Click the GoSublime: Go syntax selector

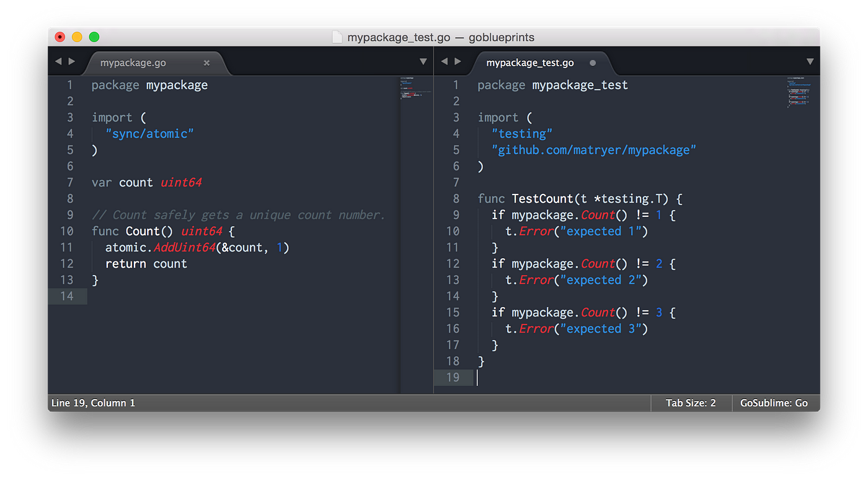pos(774,403)
